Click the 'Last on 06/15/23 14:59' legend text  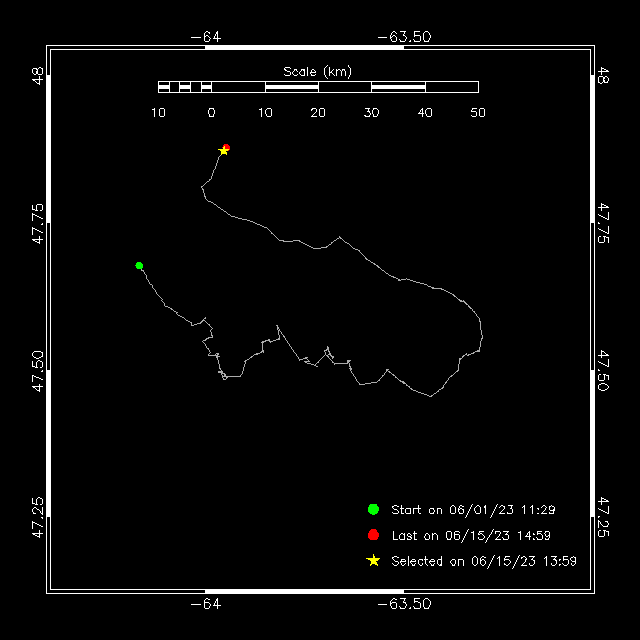click(x=471, y=536)
